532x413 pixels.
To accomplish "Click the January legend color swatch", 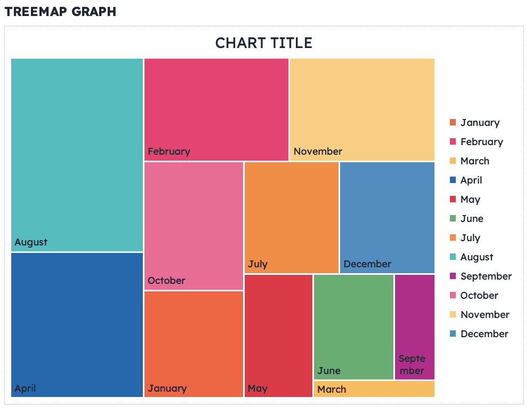I will point(453,123).
